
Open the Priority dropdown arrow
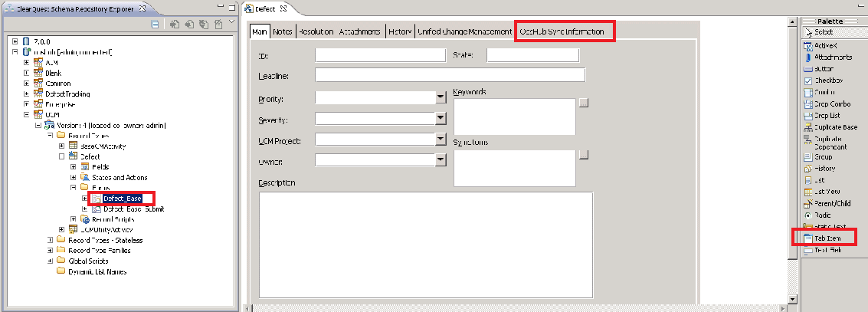point(441,97)
